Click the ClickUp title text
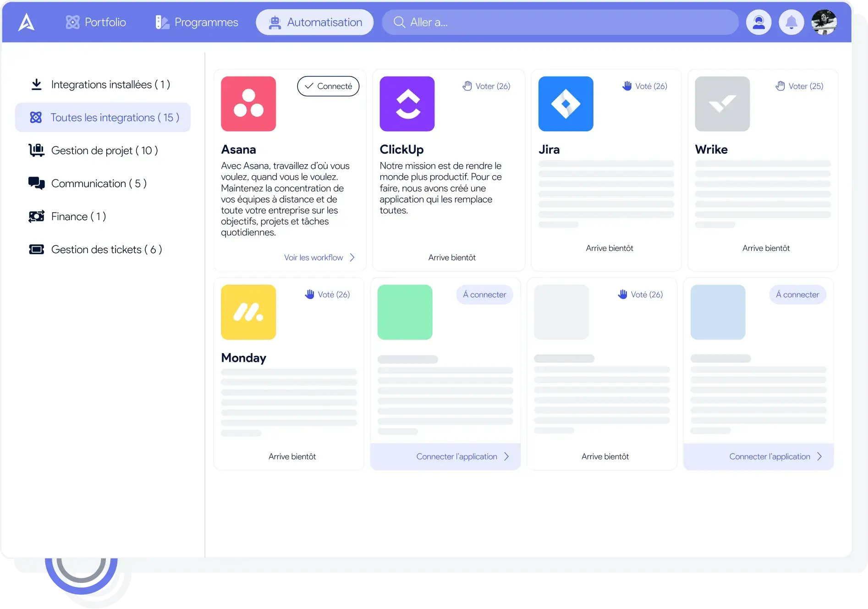The height and width of the screenshot is (609, 868). click(x=401, y=149)
